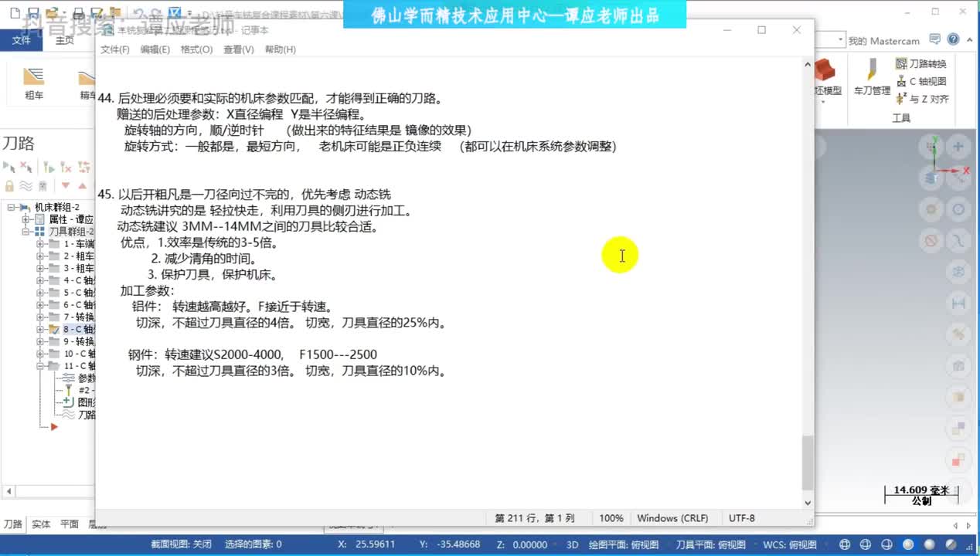Image resolution: width=980 pixels, height=556 pixels.
Task: Click 100% zoom level in Notepad status bar
Action: tap(611, 518)
